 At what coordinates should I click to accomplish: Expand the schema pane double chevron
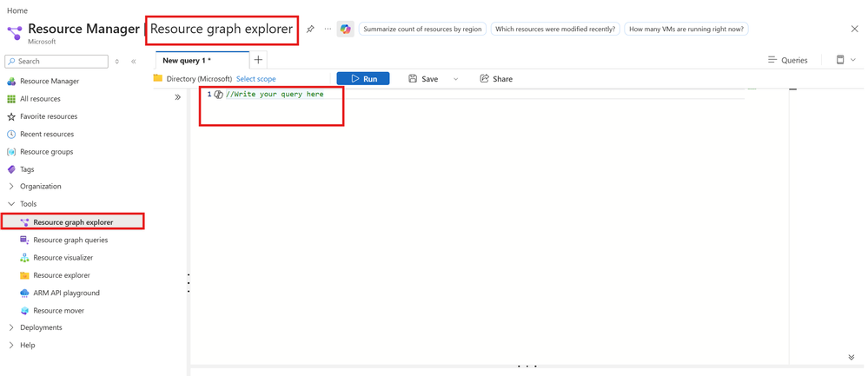(178, 96)
